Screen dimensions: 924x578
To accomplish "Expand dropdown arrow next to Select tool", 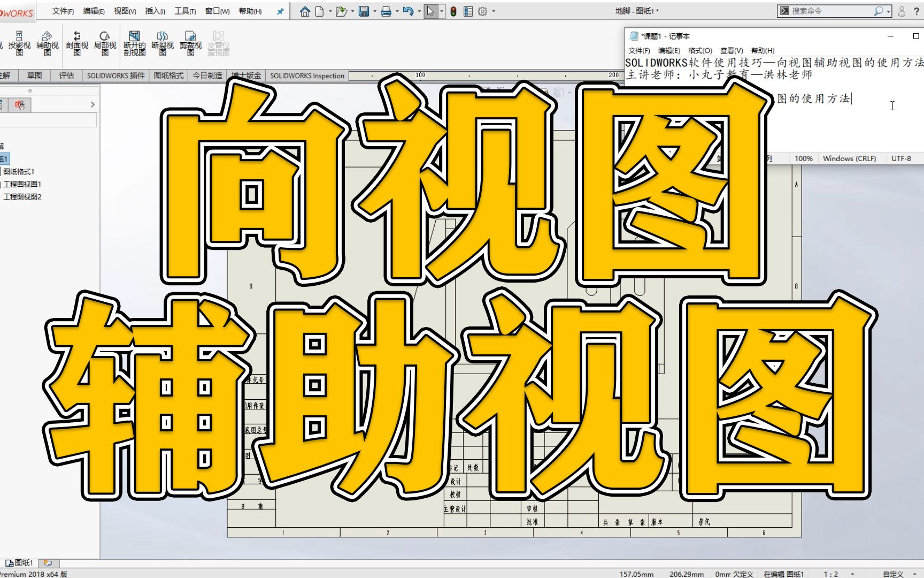I will click(x=442, y=11).
